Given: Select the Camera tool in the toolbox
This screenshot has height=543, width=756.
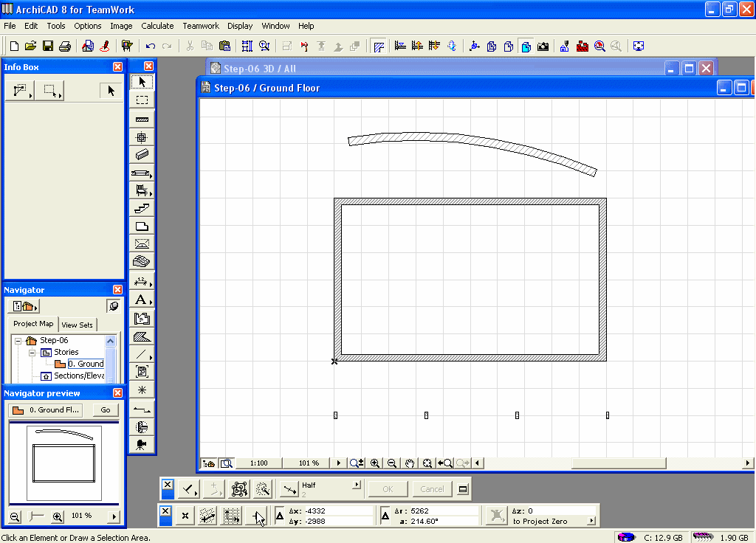Looking at the screenshot, I should pyautogui.click(x=142, y=445).
